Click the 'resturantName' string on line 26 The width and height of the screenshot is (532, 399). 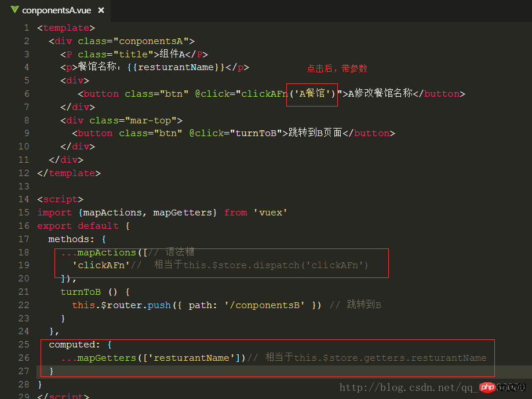point(191,358)
